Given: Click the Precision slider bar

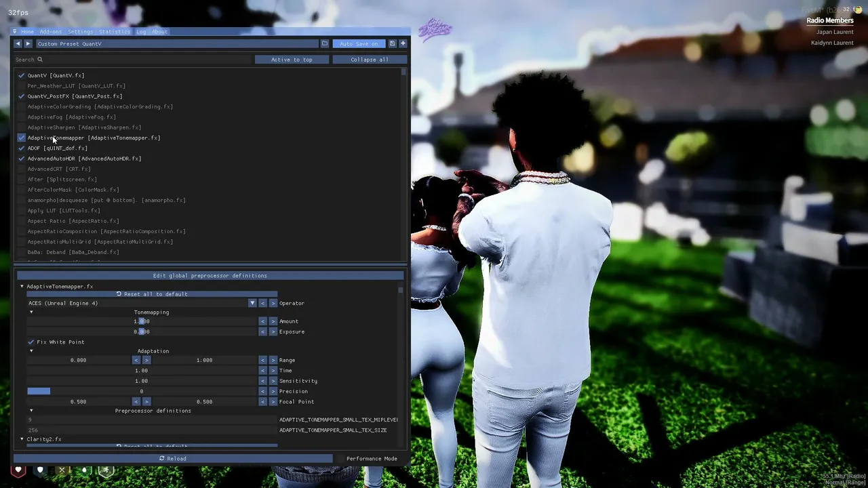Looking at the screenshot, I should coord(142,391).
